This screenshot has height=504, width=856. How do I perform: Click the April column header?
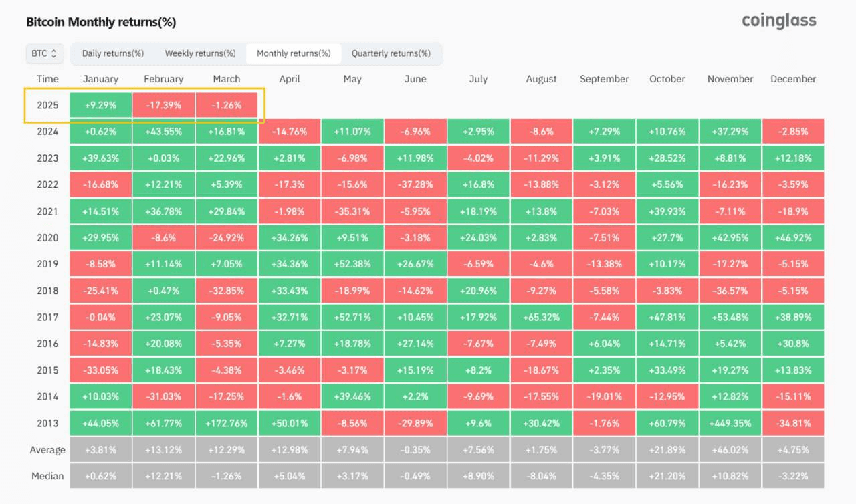click(290, 79)
